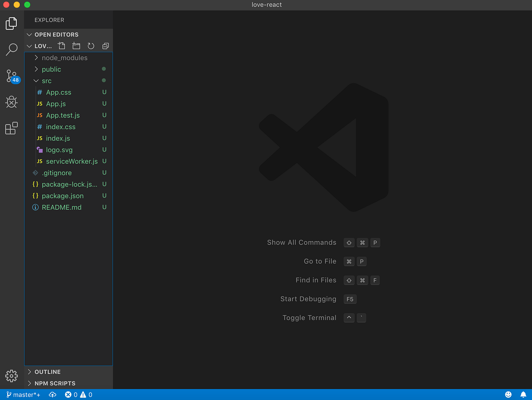Open index.css file
This screenshot has width=532, height=400.
(68, 127)
